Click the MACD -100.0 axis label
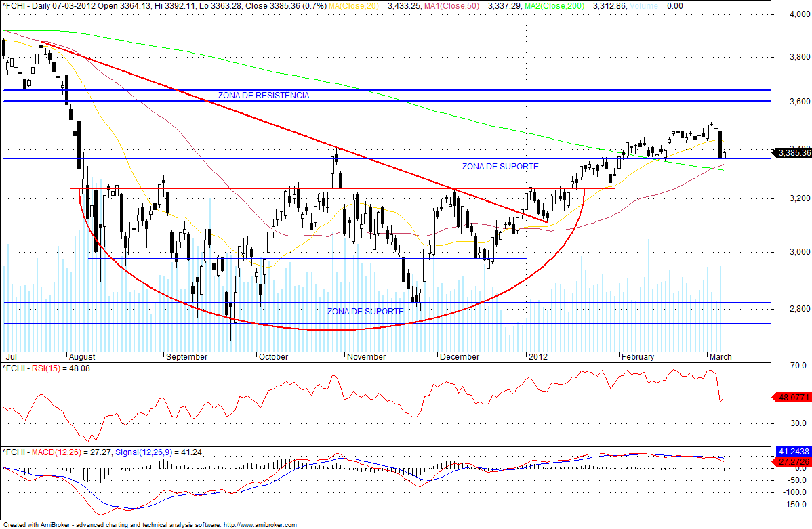The image size is (812, 529). pyautogui.click(x=794, y=492)
